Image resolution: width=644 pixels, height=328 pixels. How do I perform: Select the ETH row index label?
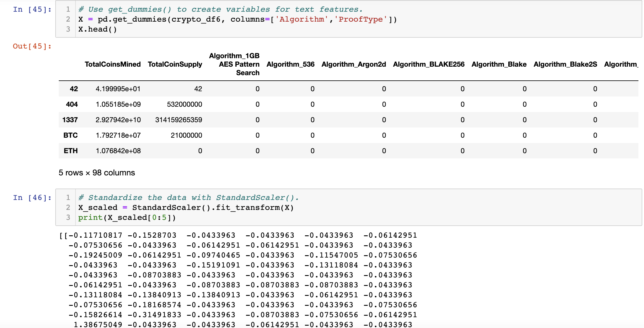tap(71, 151)
